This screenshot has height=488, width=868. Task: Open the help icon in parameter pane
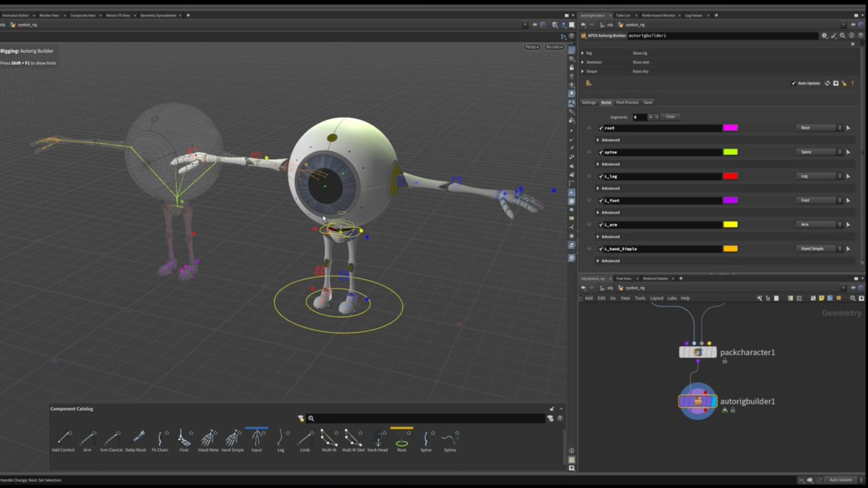(x=860, y=35)
